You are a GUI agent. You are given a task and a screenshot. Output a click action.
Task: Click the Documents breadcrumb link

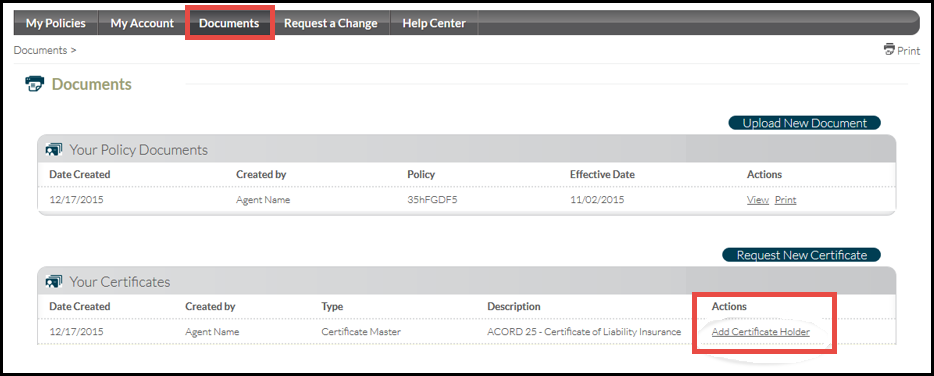[x=41, y=50]
